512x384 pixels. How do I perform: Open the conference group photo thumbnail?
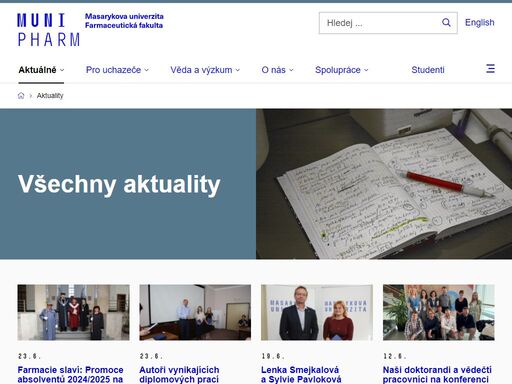439,312
